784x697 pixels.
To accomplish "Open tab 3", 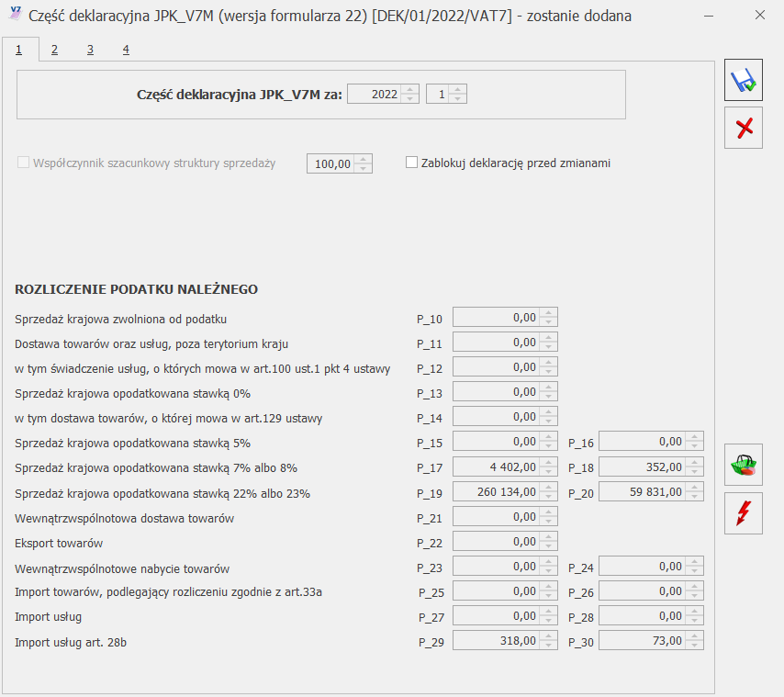I will click(x=89, y=50).
